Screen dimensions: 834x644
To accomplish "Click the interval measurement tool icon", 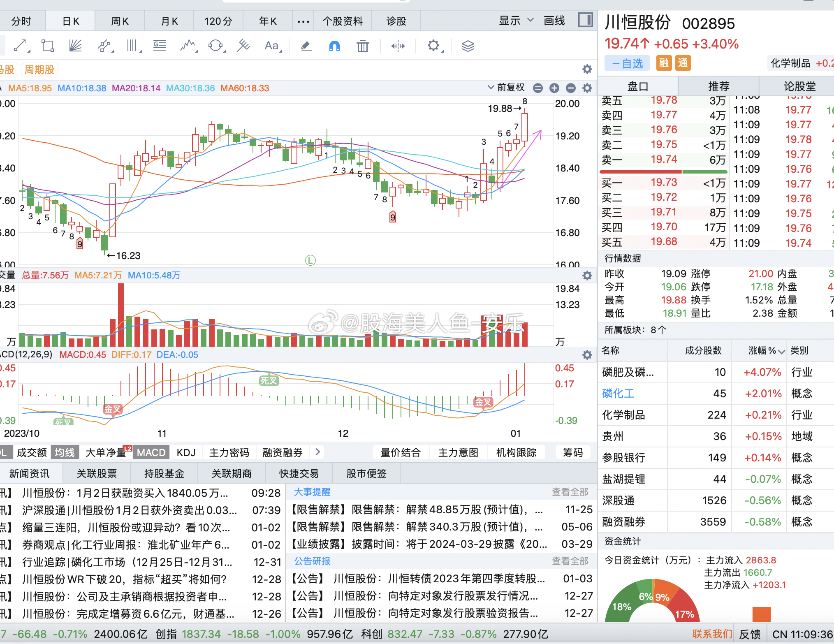I will tap(398, 46).
